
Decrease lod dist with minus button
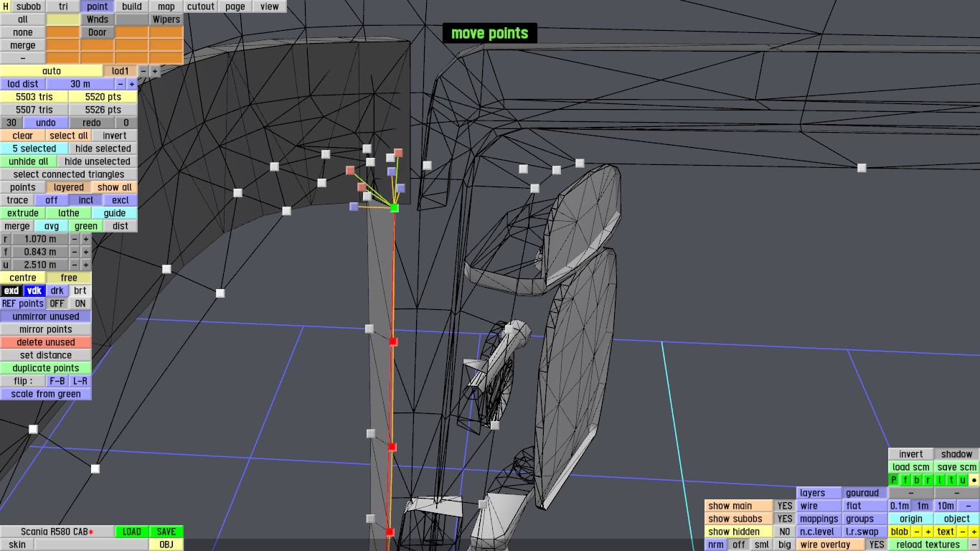click(x=121, y=84)
